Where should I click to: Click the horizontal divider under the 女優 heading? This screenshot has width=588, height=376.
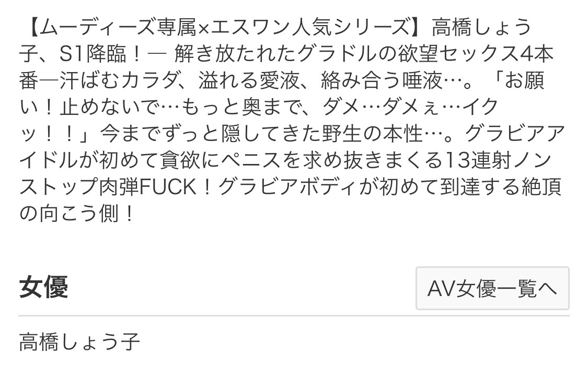(x=294, y=316)
